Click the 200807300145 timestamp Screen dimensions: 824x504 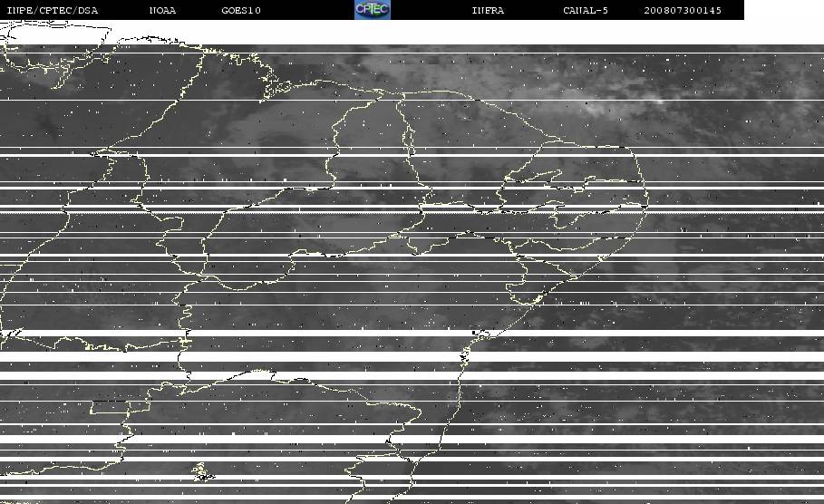tap(683, 11)
